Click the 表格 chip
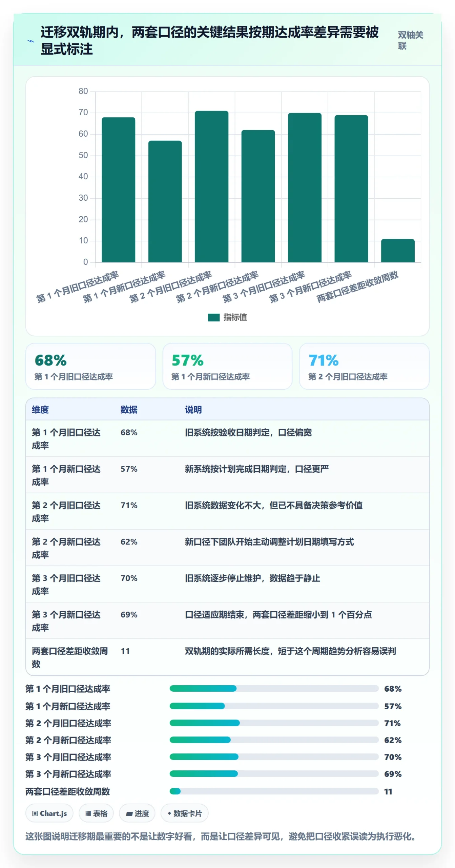This screenshot has width=455, height=868. point(96,813)
